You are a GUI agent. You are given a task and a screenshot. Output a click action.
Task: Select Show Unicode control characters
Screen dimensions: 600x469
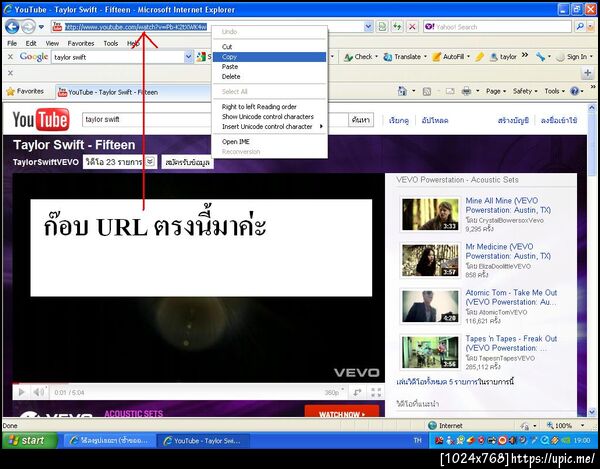[269, 117]
